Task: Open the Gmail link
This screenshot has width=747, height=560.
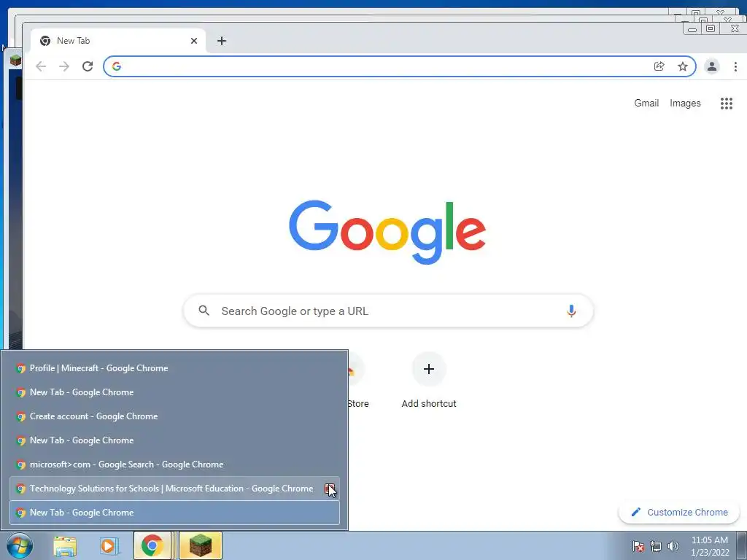Action: tap(646, 103)
